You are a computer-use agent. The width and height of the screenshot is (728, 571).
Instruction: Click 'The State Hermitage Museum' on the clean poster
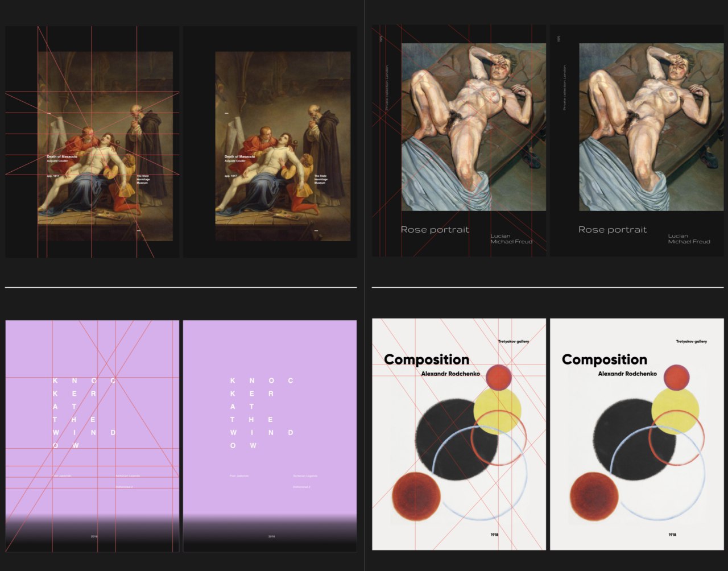(320, 180)
